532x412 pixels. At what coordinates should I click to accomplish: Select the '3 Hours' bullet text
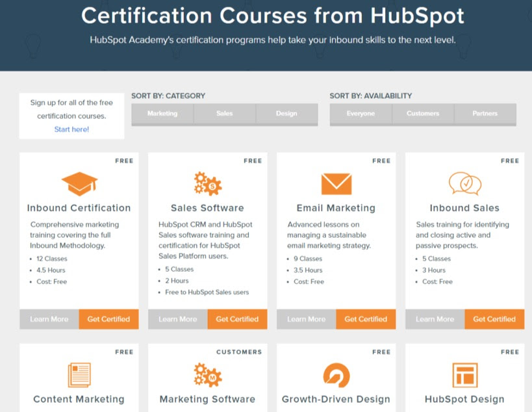click(x=434, y=270)
